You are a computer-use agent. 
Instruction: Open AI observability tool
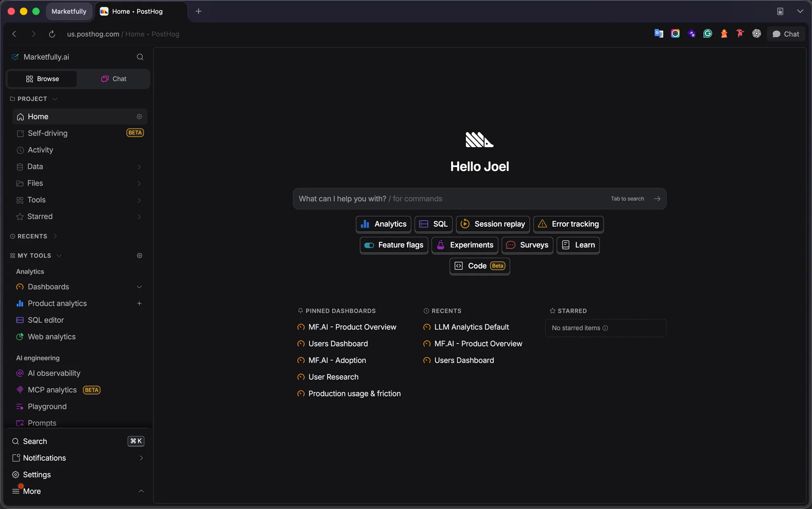(80, 373)
